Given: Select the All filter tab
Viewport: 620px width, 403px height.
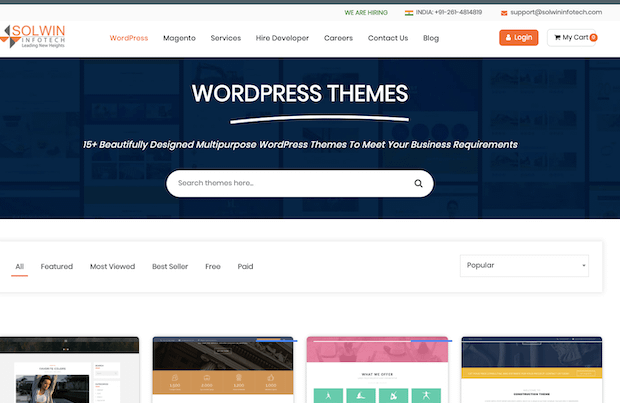Looking at the screenshot, I should point(20,267).
